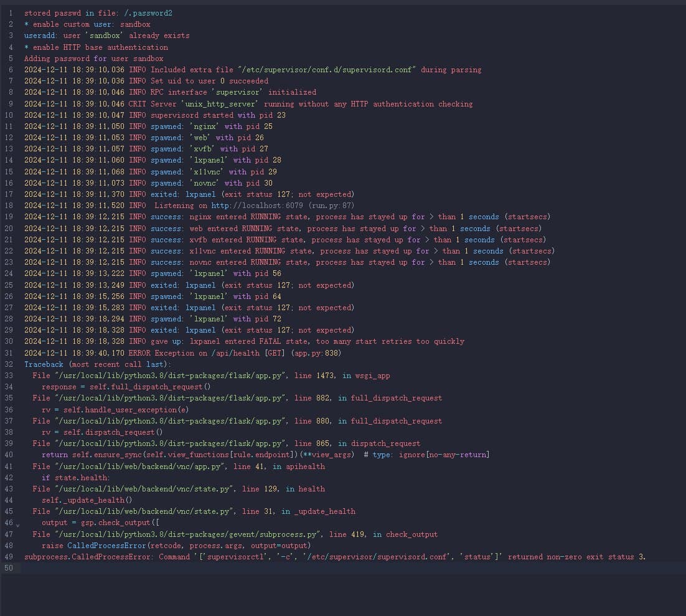Click 'web entered RUNNING state' success line
The image size is (686, 616).
(x=283, y=229)
